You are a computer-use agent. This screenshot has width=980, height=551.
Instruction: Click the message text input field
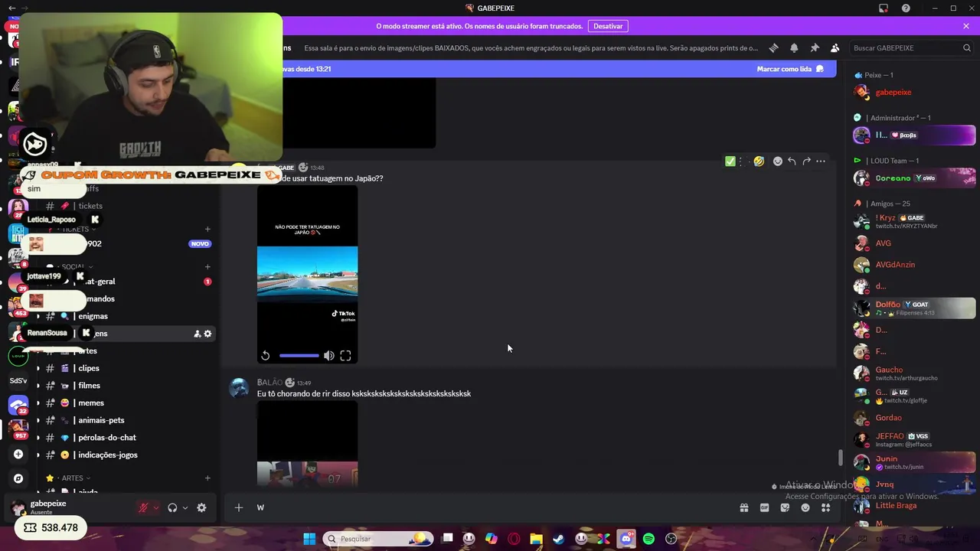490,507
